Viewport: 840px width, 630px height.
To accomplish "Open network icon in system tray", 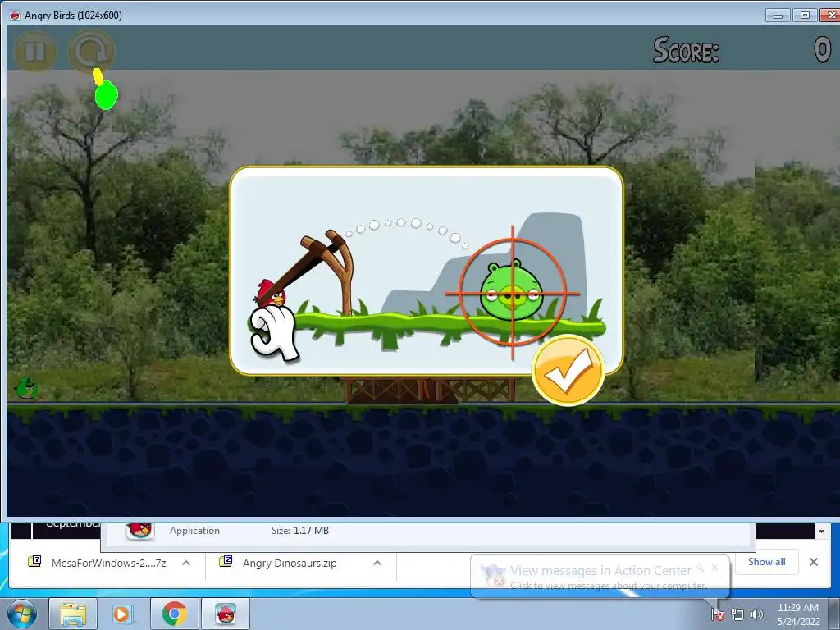I will point(737,614).
